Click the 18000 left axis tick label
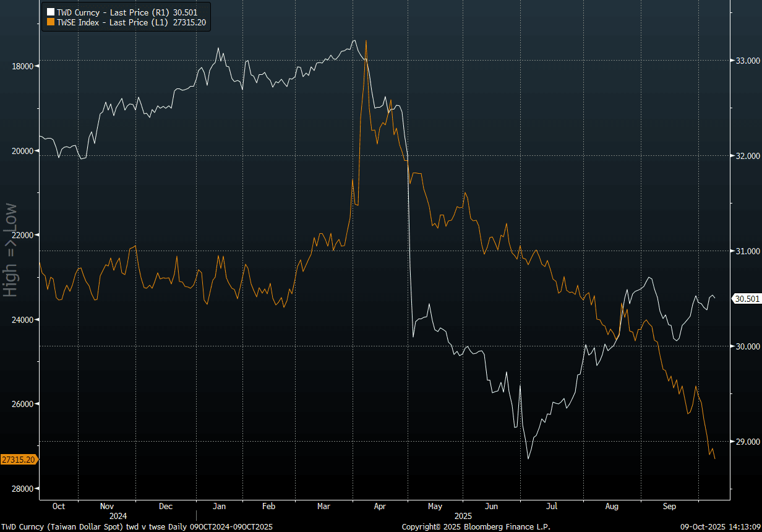Screen dimensions: 762x532 pyautogui.click(x=24, y=66)
